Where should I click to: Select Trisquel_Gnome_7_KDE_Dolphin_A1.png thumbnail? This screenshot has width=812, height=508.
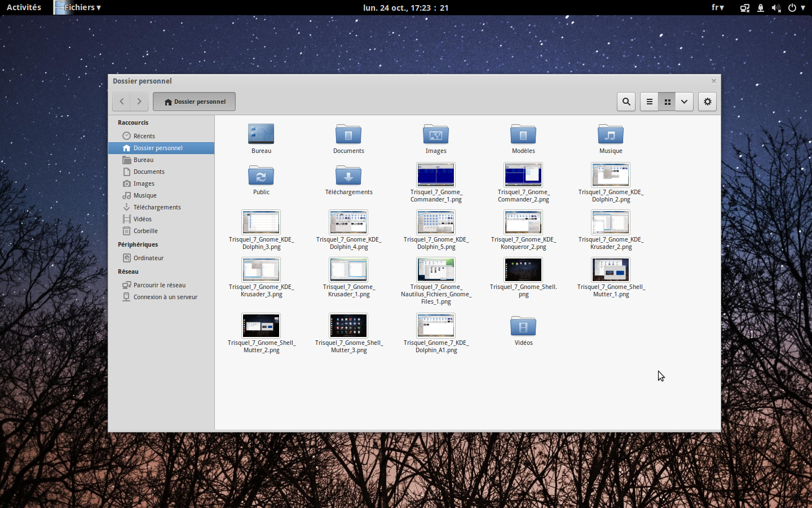[436, 326]
